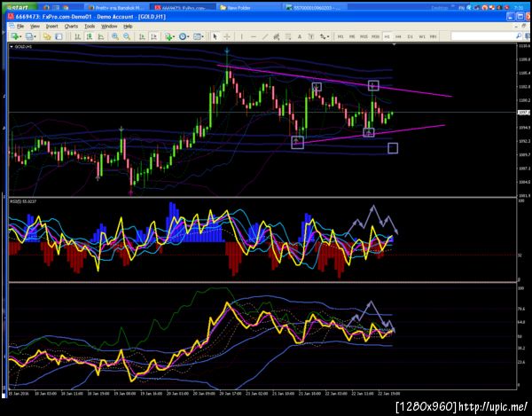Image resolution: width=532 pixels, height=416 pixels.
Task: Switch chart to candlestick mode
Action: click(x=90, y=36)
